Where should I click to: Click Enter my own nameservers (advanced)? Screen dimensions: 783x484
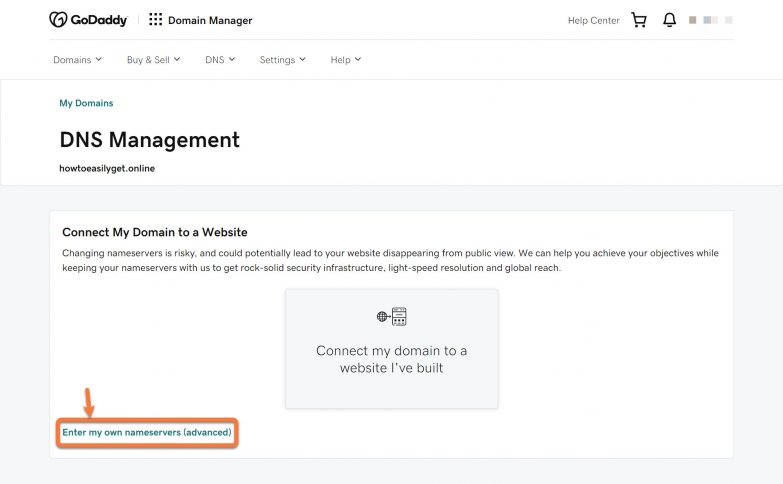pos(147,432)
